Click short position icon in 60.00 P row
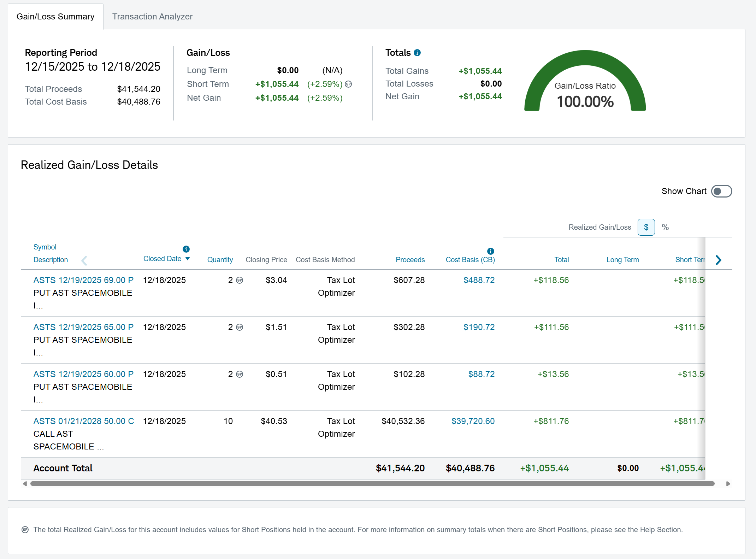 (x=240, y=374)
